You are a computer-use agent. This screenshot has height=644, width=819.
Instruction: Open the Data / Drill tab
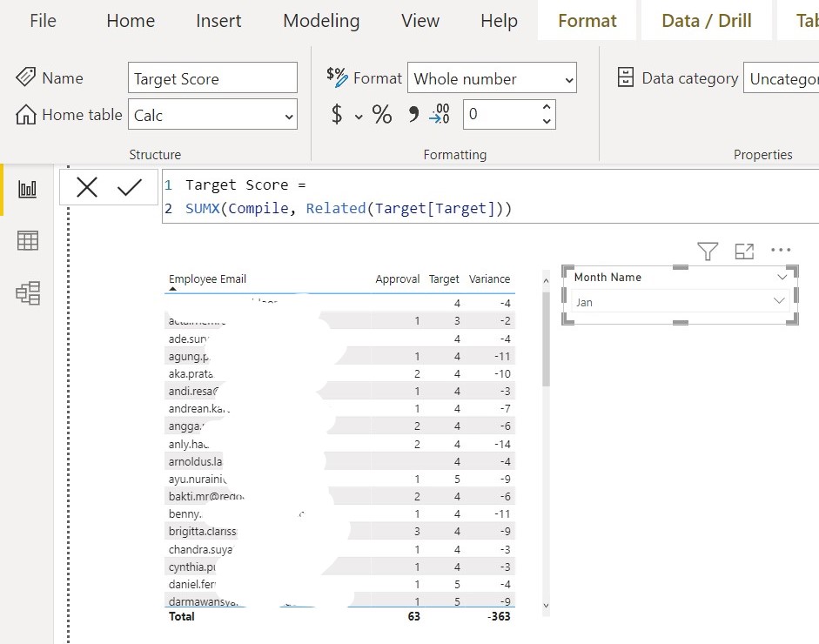pos(706,20)
